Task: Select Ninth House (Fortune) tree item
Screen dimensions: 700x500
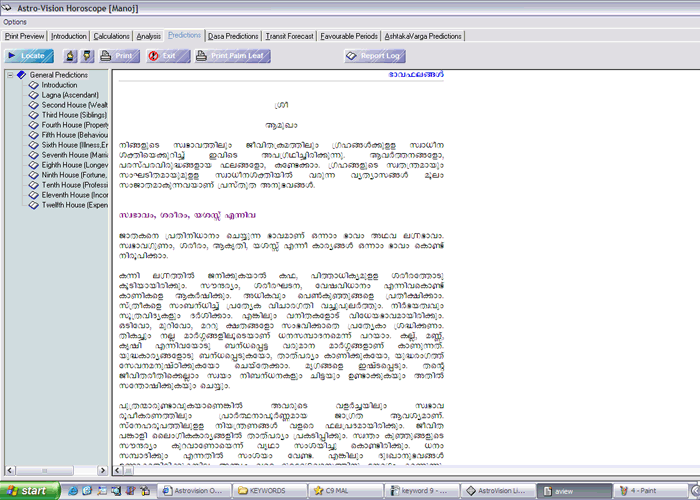Action: 75,175
